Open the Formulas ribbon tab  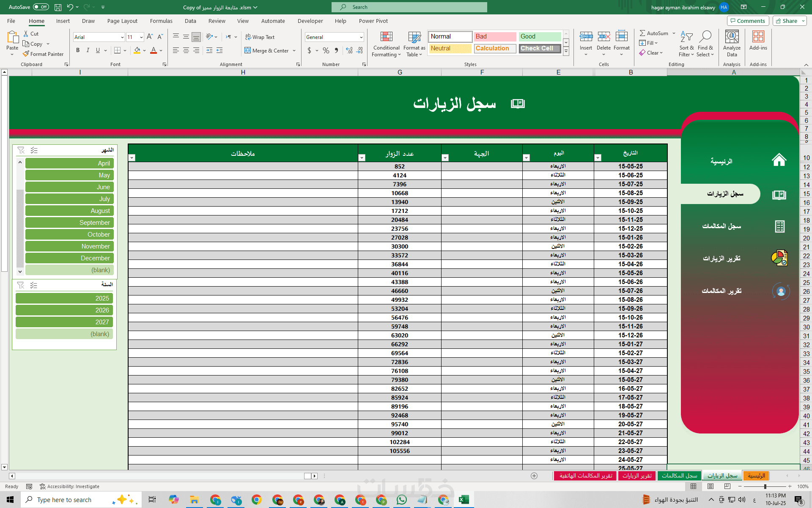(161, 21)
